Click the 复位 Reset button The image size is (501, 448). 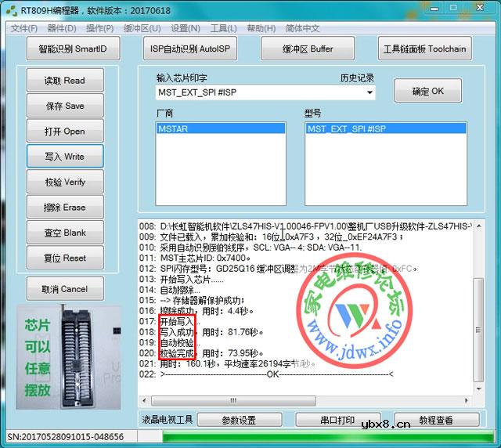[65, 258]
